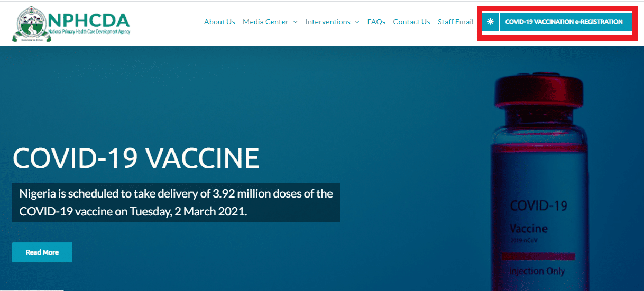The image size is (644, 291).
Task: Click the Nigeria vaccine delivery announcement text
Action: tap(176, 202)
